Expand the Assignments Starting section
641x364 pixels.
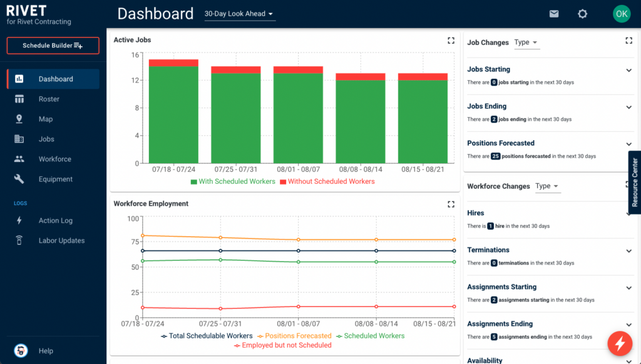tap(628, 288)
